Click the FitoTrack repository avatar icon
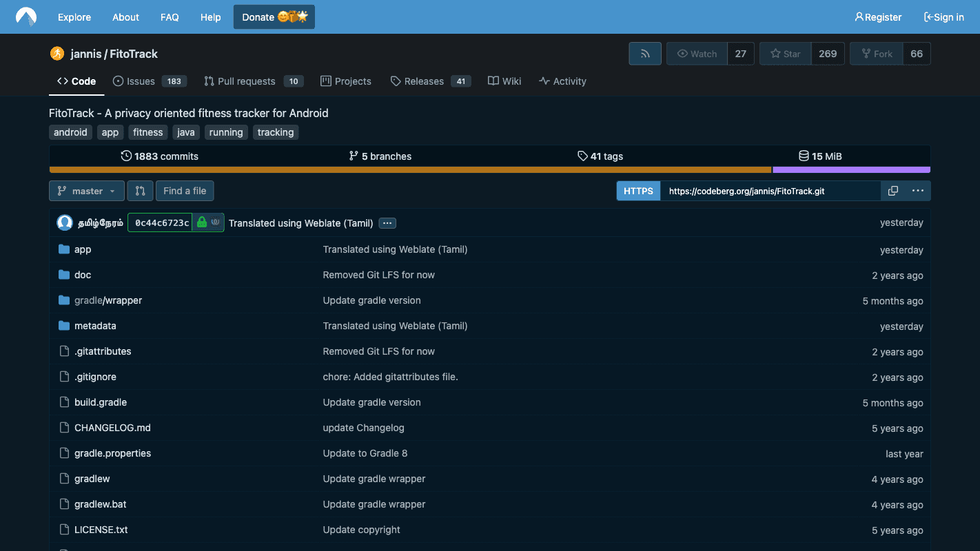980x551 pixels. point(57,54)
